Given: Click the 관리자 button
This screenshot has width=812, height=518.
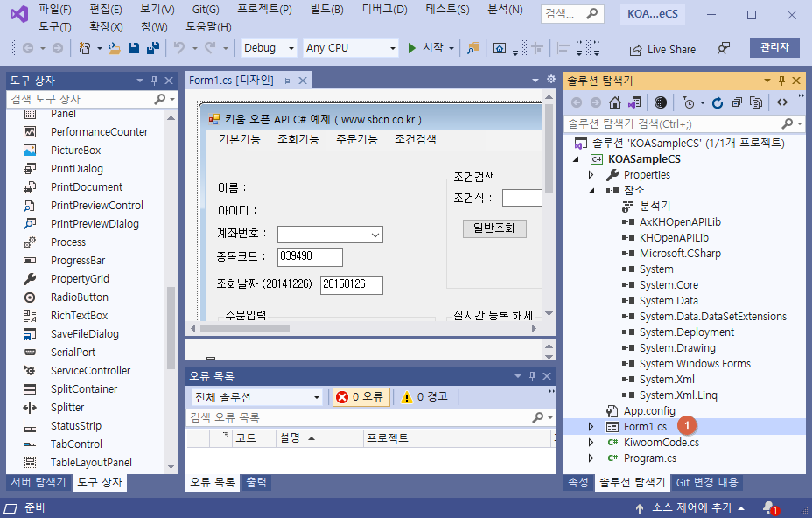Looking at the screenshot, I should [774, 47].
